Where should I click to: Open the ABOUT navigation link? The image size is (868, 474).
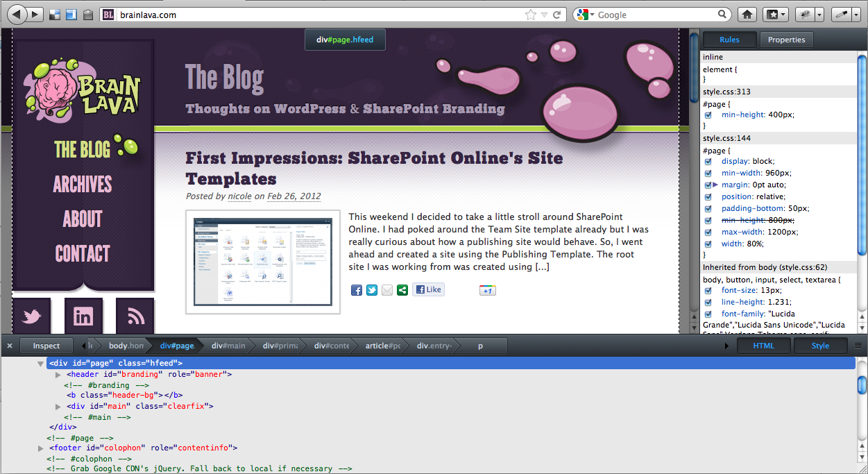[x=82, y=219]
